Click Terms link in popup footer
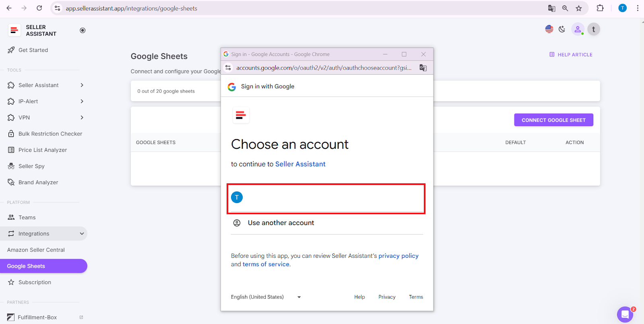The height and width of the screenshot is (324, 644). (x=416, y=297)
